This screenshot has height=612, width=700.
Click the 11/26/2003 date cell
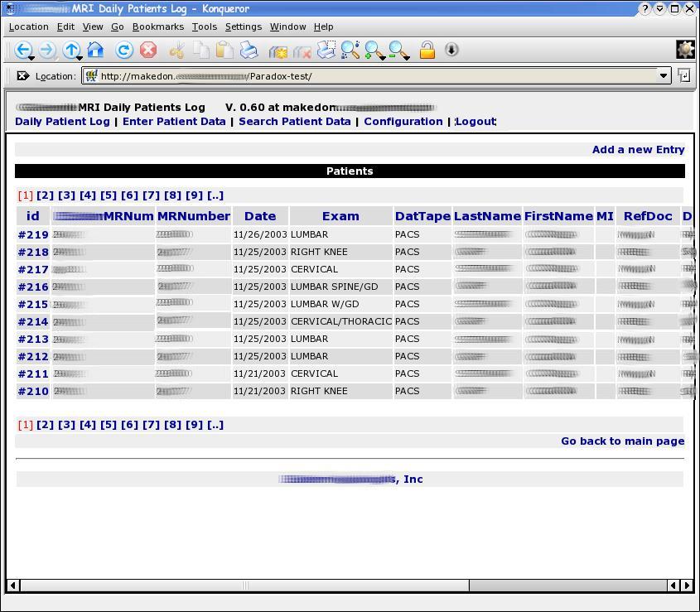[x=260, y=234]
